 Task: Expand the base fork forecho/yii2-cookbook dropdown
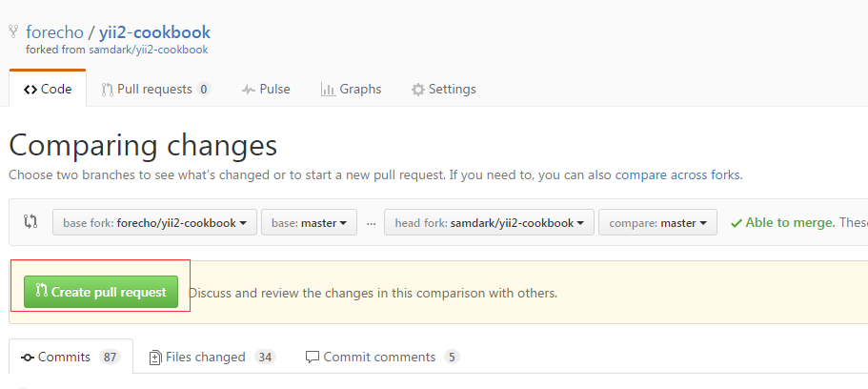[154, 222]
